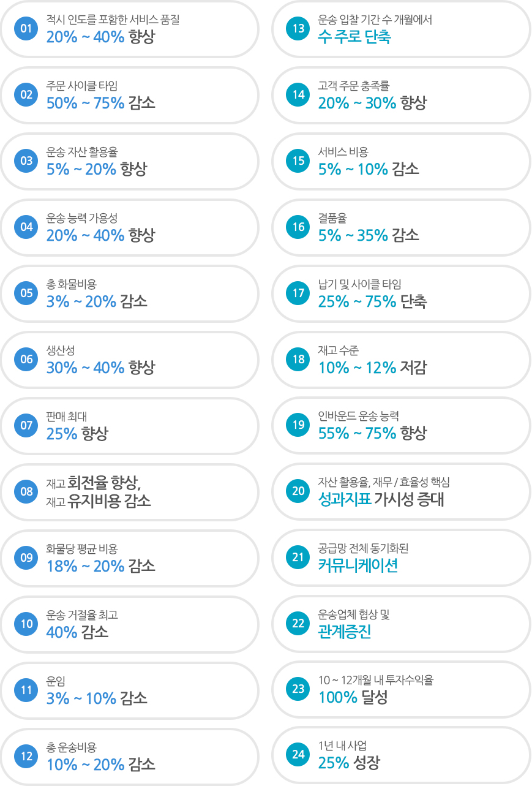
Task: Click the 05 badge for 총 화물비용
Action: click(x=26, y=293)
